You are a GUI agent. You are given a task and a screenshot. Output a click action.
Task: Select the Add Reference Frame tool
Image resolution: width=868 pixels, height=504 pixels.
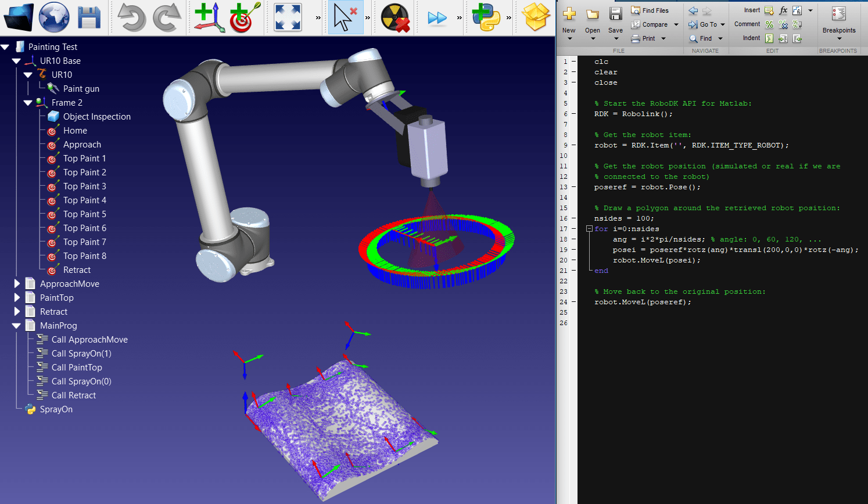(207, 17)
